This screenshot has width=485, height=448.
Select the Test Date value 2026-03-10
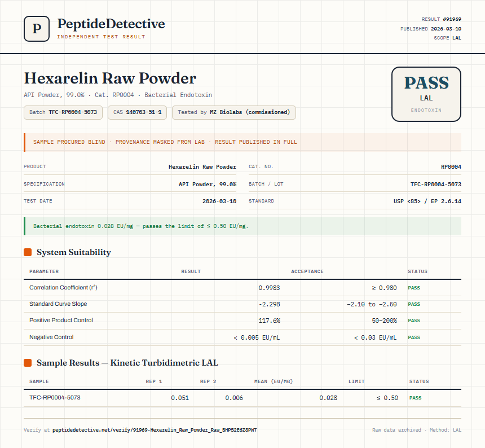point(219,201)
